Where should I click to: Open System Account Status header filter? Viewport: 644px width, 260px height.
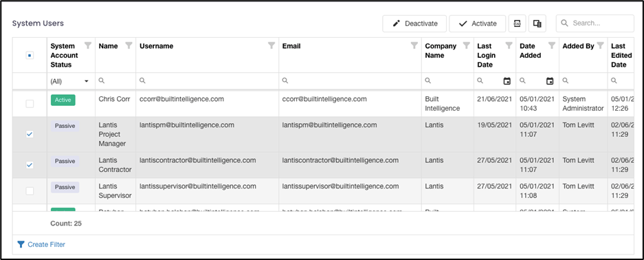(88, 45)
